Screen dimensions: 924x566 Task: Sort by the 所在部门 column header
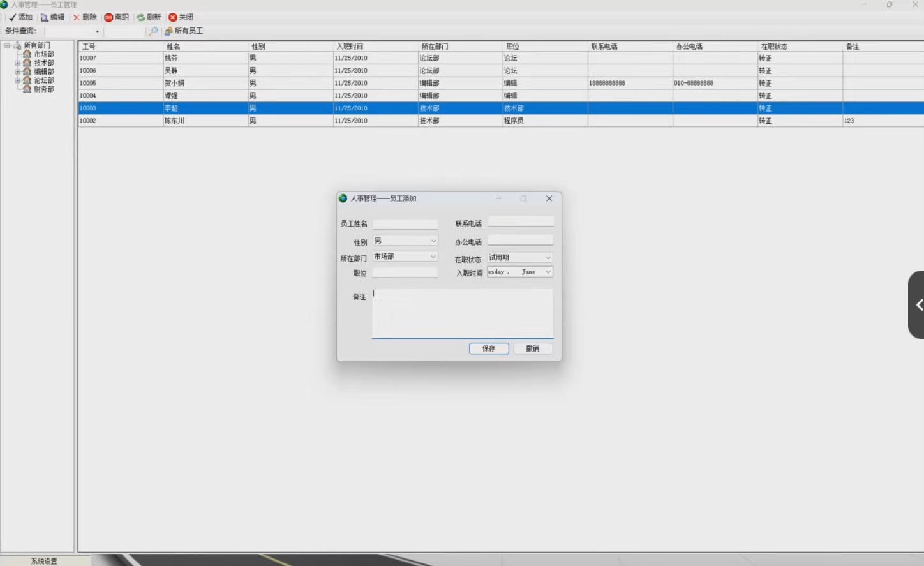pyautogui.click(x=460, y=47)
